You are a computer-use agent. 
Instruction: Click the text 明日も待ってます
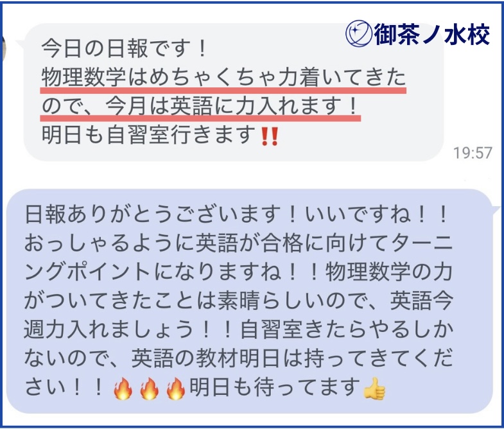275,387
